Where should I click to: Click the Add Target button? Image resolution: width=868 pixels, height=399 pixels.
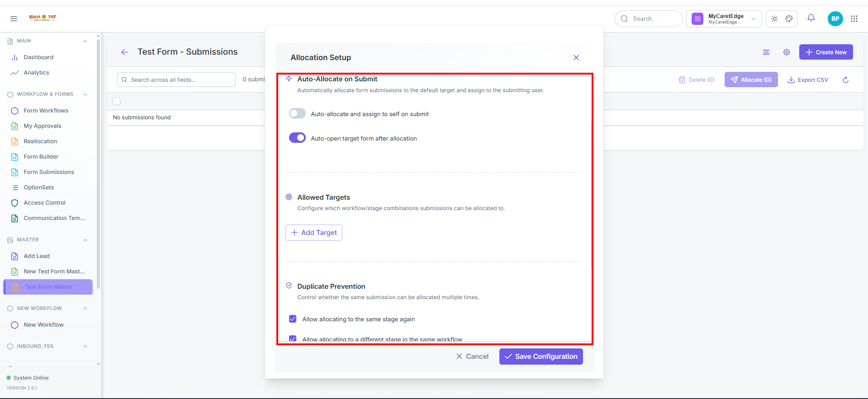[x=314, y=233]
